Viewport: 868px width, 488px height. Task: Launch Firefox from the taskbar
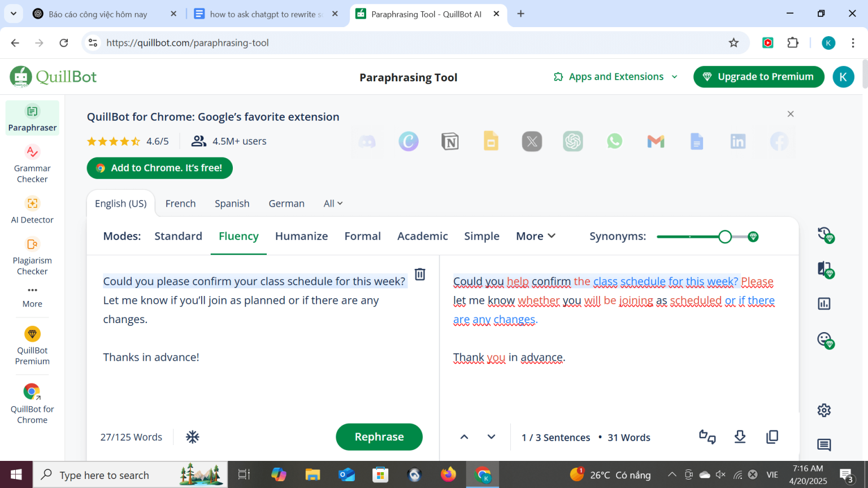[448, 474]
